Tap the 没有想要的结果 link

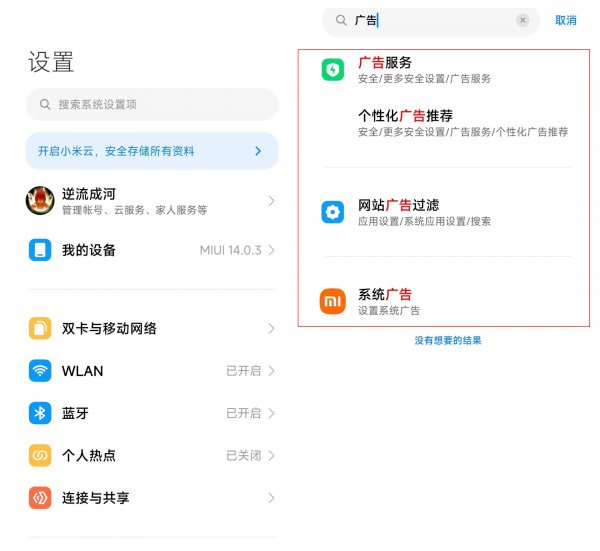(448, 340)
